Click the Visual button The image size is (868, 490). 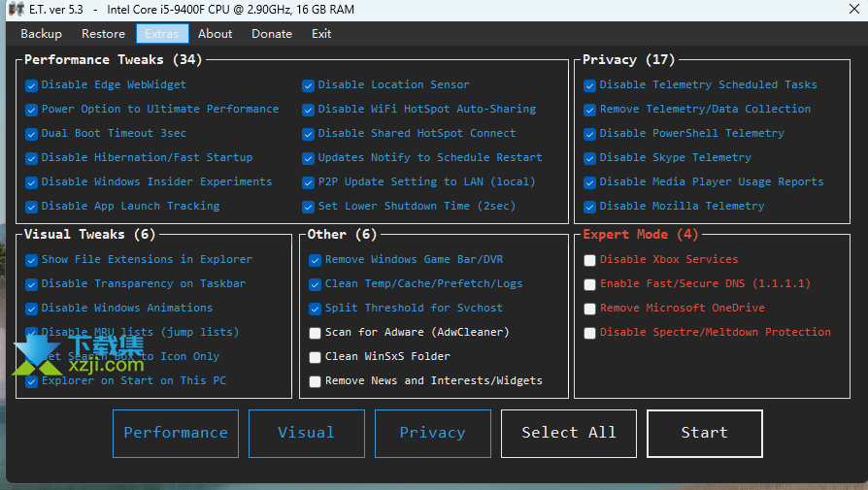pyautogui.click(x=306, y=434)
